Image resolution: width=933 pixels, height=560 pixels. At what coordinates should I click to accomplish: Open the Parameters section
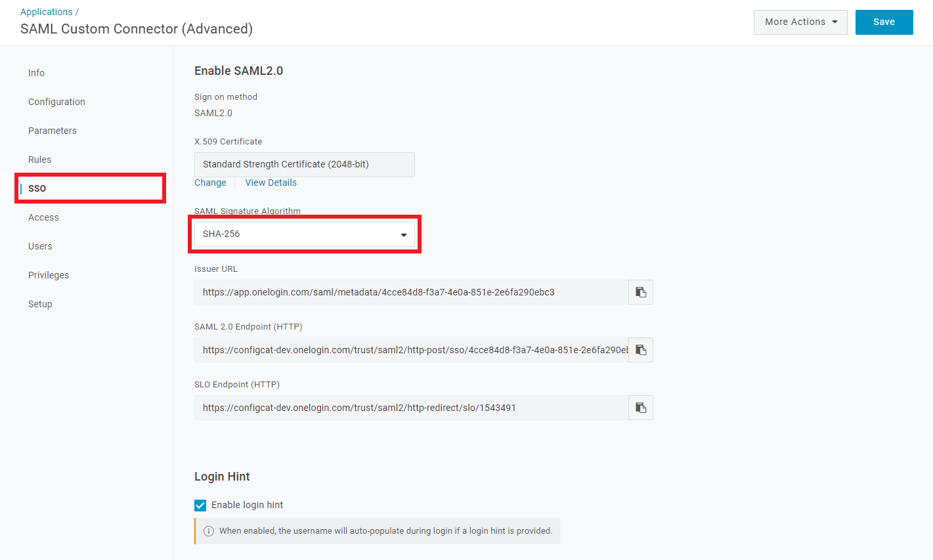pos(52,131)
